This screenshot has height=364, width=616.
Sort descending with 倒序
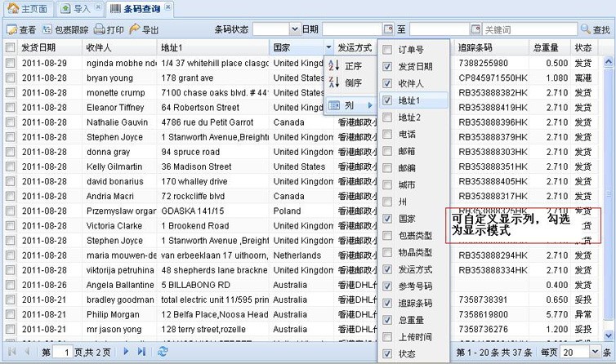click(x=349, y=83)
